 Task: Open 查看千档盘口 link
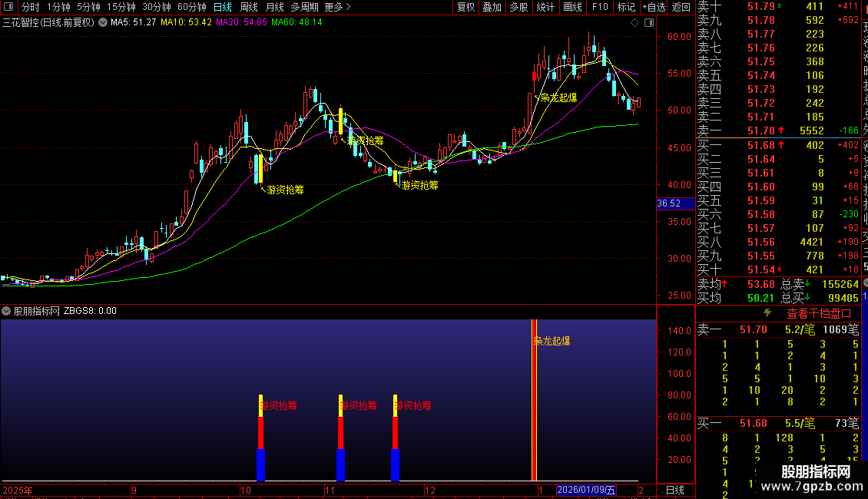click(819, 314)
